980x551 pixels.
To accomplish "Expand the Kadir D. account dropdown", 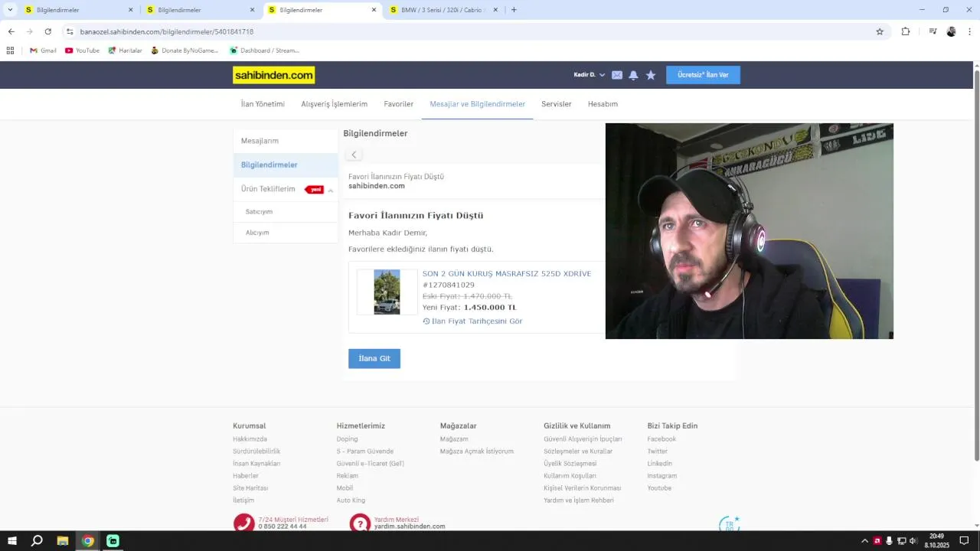I will tap(590, 75).
